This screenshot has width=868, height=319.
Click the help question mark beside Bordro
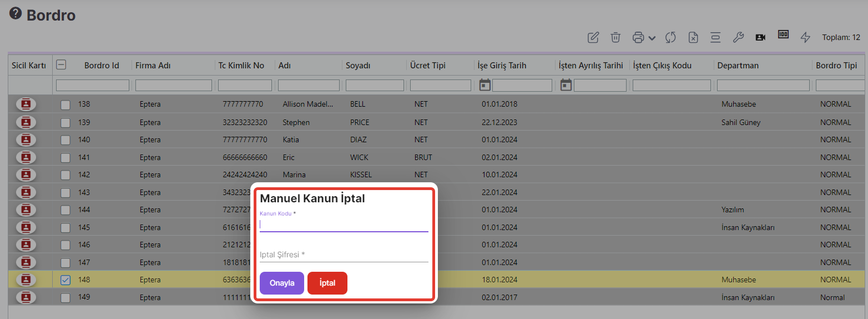pos(16,14)
